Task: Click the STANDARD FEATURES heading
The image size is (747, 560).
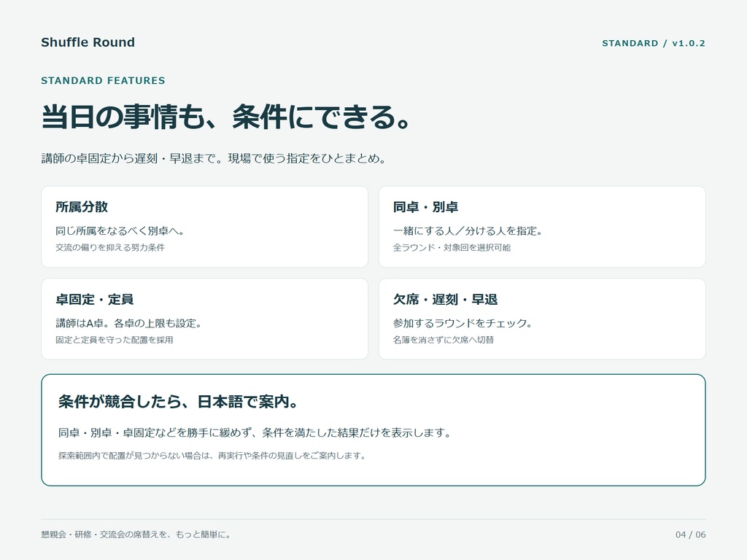Action: [103, 80]
